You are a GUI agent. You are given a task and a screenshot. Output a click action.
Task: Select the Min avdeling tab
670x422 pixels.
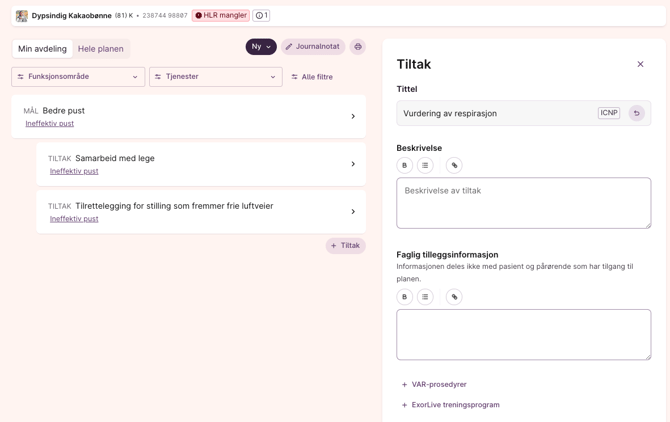point(42,49)
